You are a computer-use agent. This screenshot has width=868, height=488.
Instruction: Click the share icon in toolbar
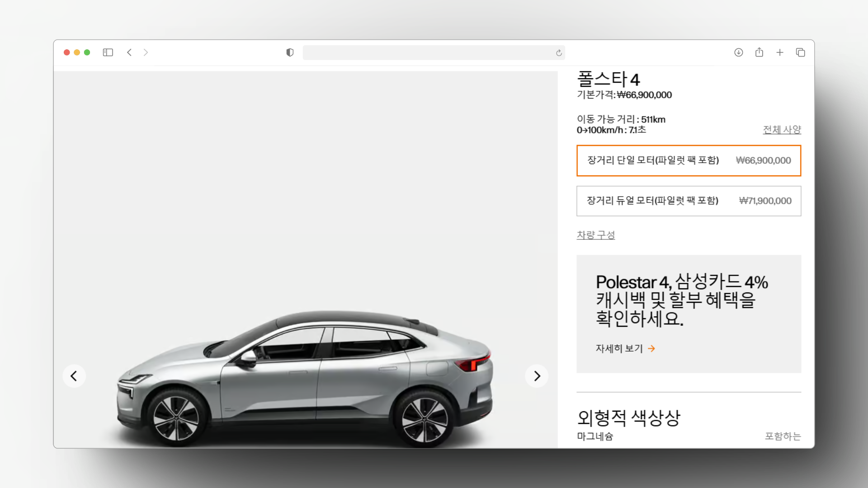pos(759,52)
